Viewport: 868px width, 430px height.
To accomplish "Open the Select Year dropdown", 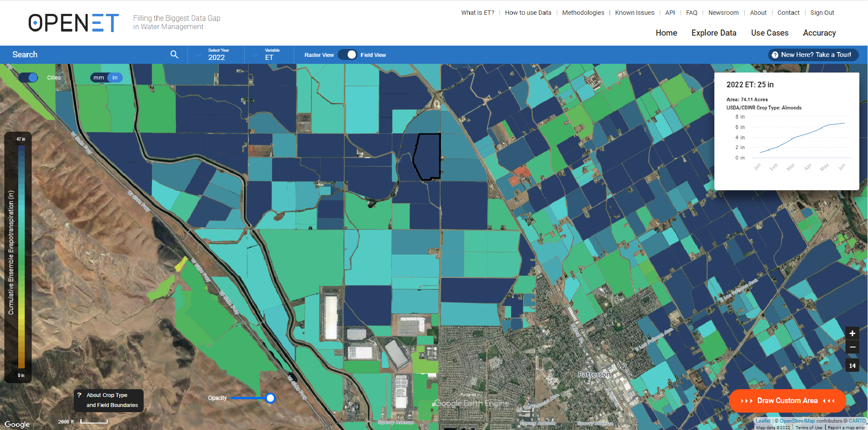I will tap(216, 55).
